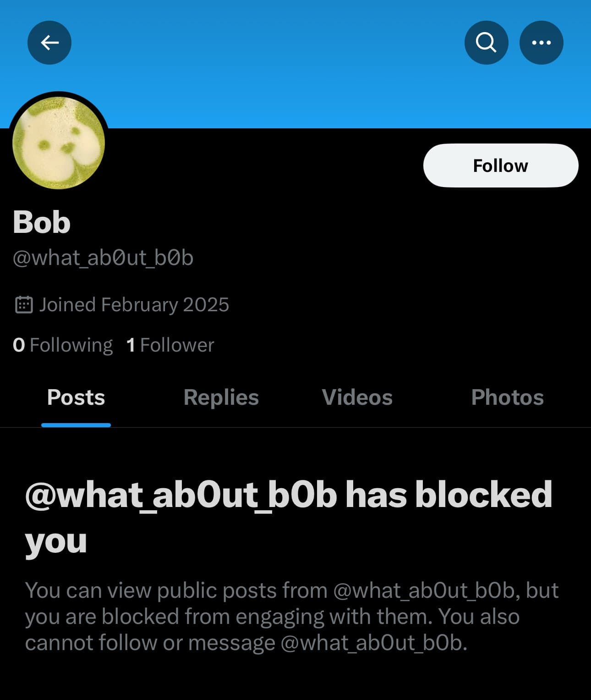The width and height of the screenshot is (591, 700).
Task: Tap the calendar icon next to Joined
Action: 24,305
